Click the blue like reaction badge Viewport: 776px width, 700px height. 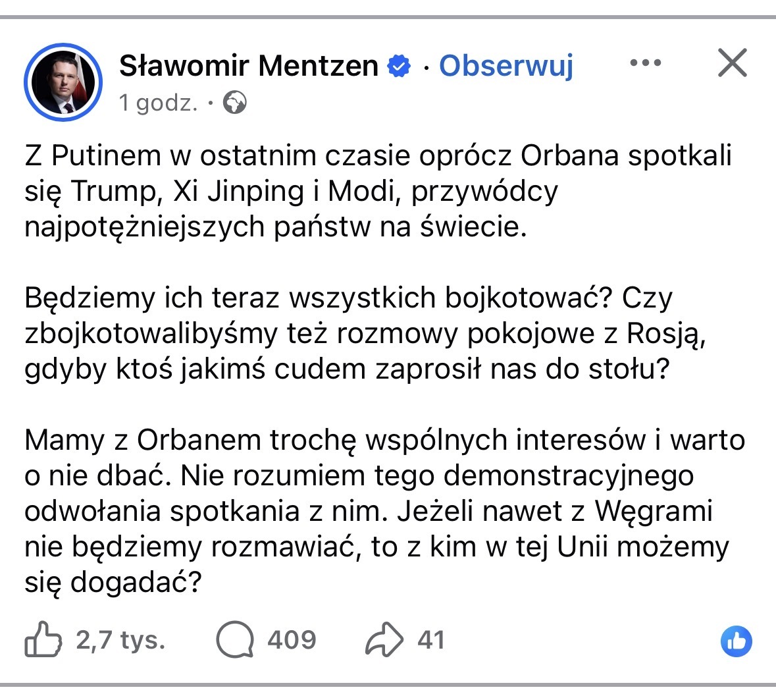(x=736, y=641)
